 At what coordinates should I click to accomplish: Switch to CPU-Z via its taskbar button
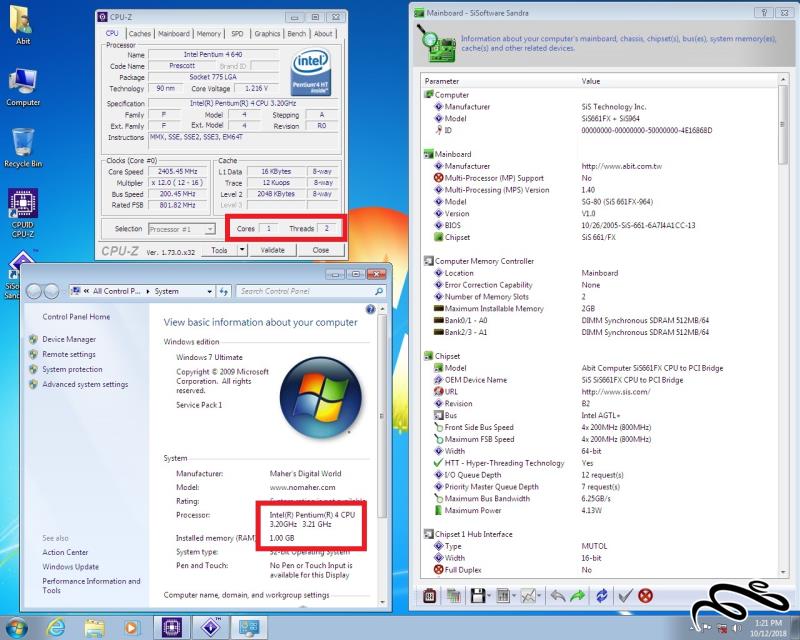point(172,628)
